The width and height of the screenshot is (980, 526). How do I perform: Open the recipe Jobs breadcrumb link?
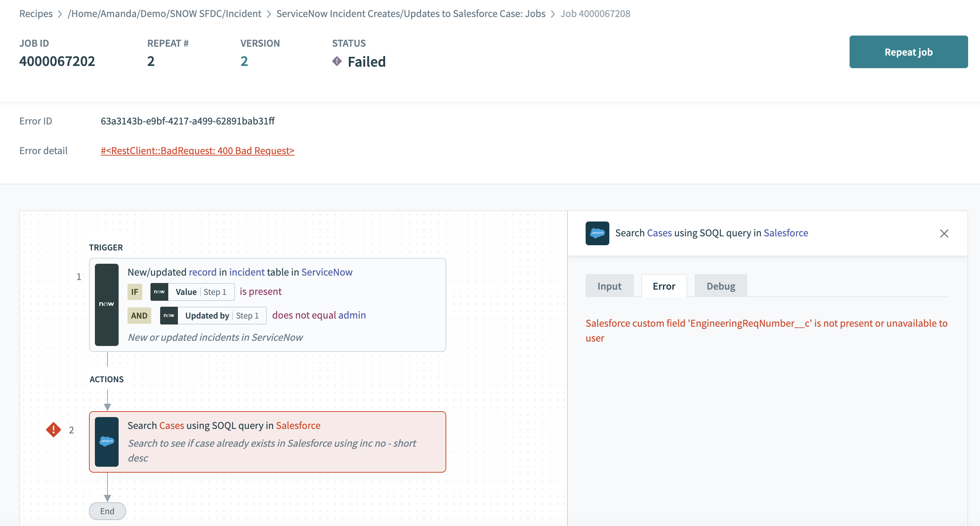(x=410, y=14)
